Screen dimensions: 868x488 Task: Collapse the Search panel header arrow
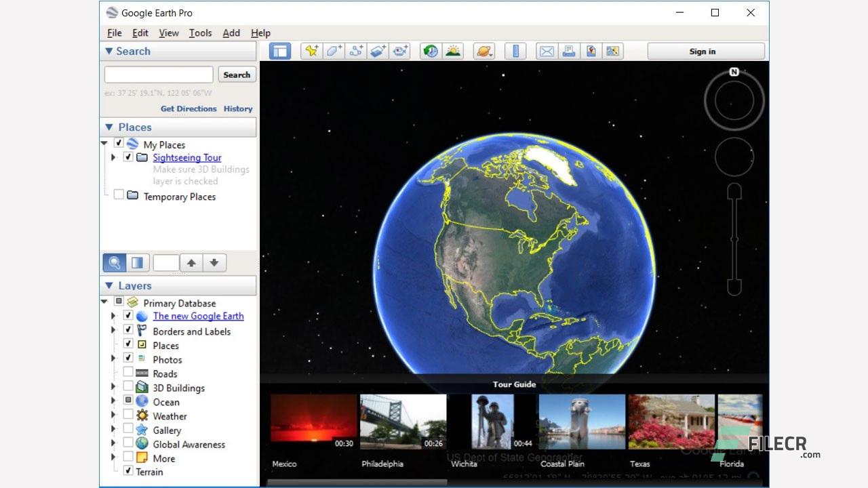(x=108, y=51)
